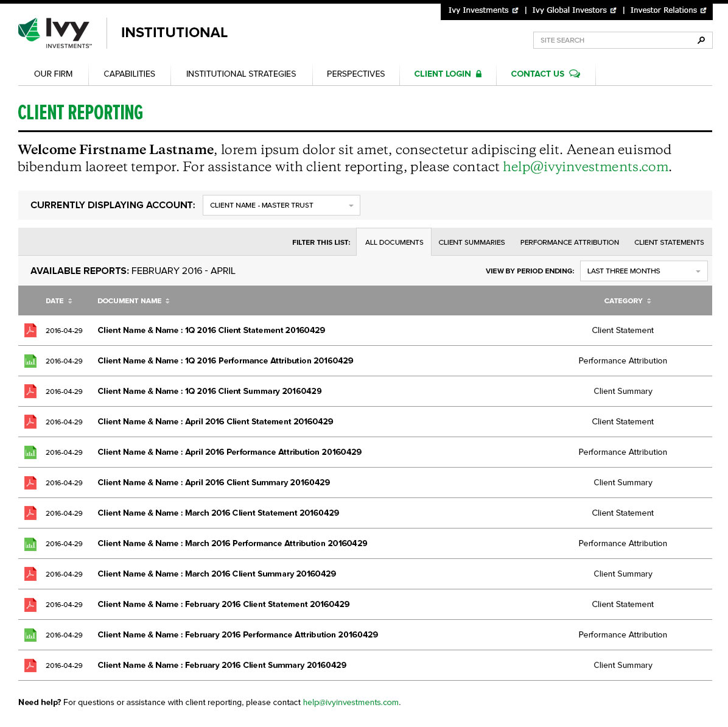
Task: Click PDF icon for 1Q 2016 Client Statement
Action: pyautogui.click(x=30, y=330)
